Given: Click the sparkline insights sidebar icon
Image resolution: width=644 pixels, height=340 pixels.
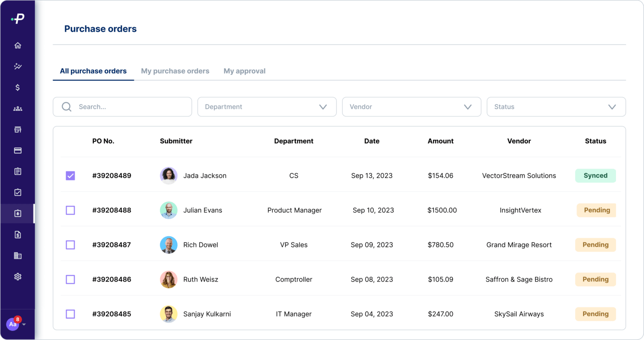Looking at the screenshot, I should 18,66.
